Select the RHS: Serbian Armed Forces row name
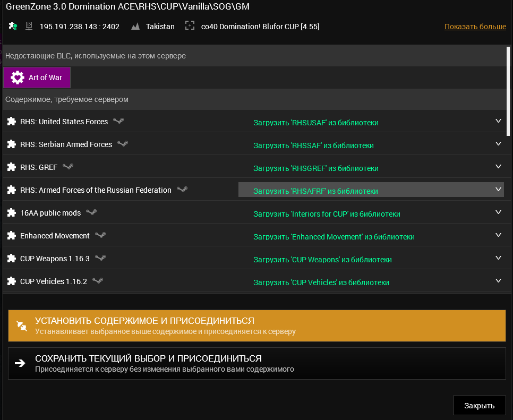 click(x=66, y=144)
